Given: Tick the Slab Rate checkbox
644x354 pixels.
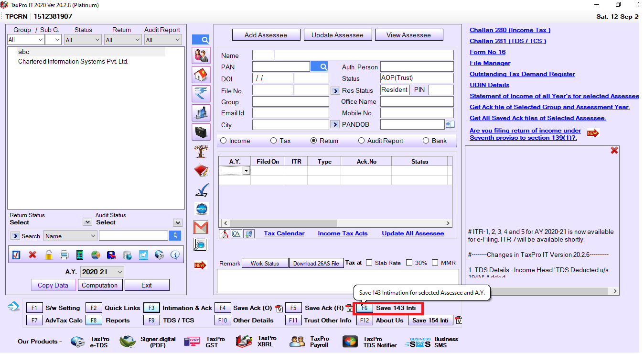Looking at the screenshot, I should pyautogui.click(x=369, y=263).
